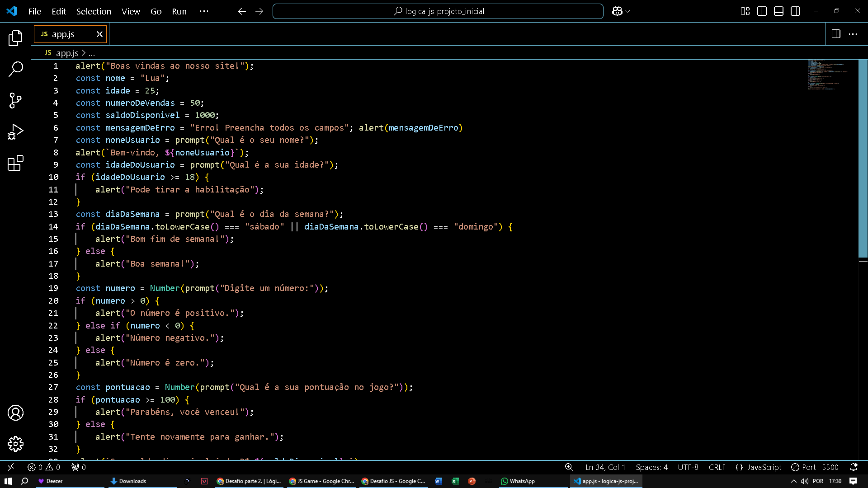Image resolution: width=868 pixels, height=488 pixels.
Task: Click the Go forward navigation arrow
Action: coord(259,11)
